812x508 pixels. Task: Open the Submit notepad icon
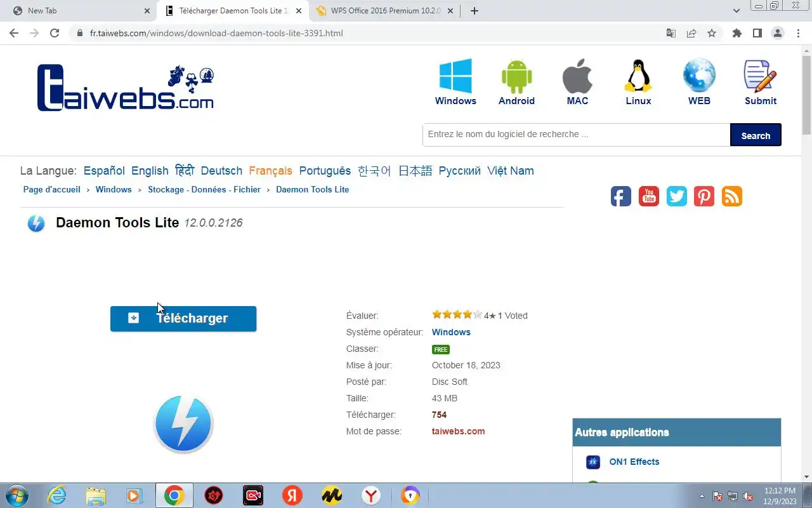761,76
